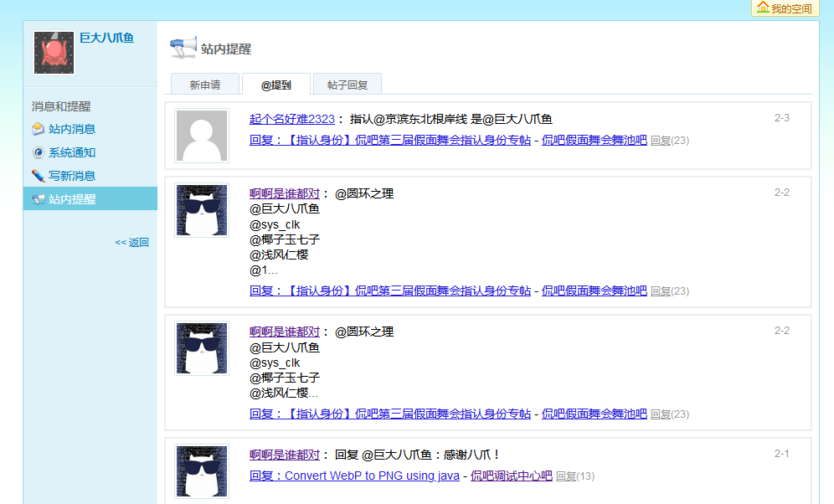Click the 站内消息 envelope icon
This screenshot has width=834, height=504.
38,129
